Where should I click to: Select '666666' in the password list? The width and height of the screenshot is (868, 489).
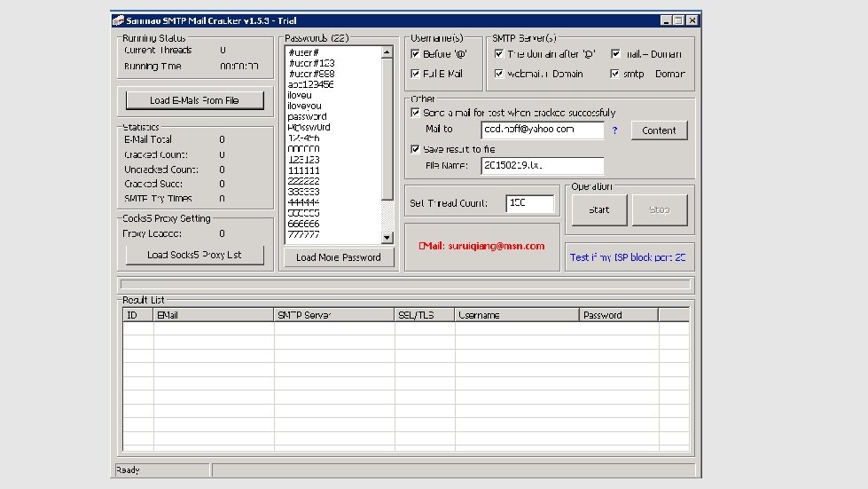303,224
